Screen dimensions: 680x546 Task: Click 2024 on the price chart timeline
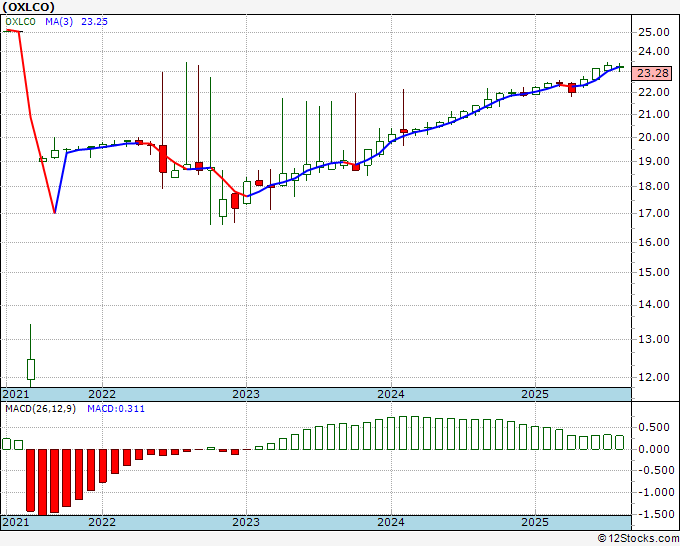[x=391, y=394]
